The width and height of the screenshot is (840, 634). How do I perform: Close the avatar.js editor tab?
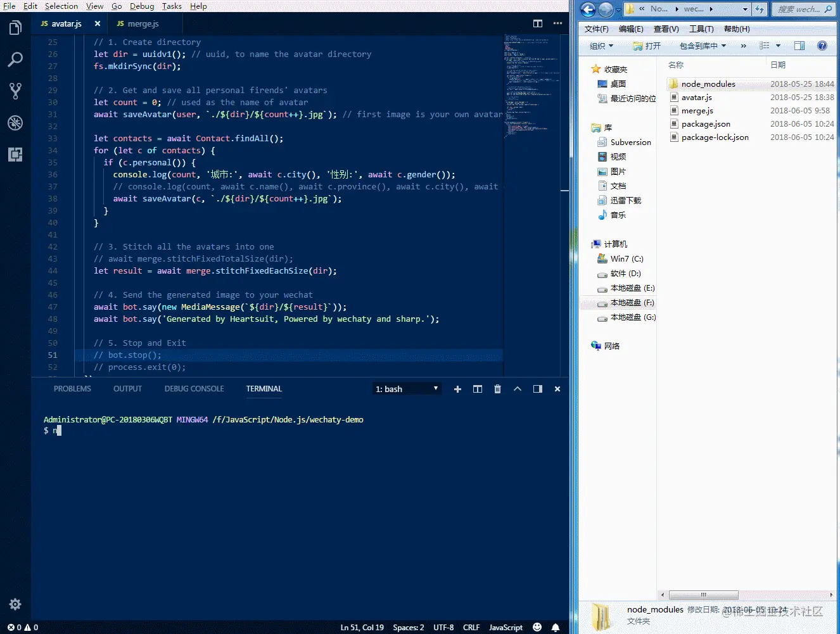(98, 23)
